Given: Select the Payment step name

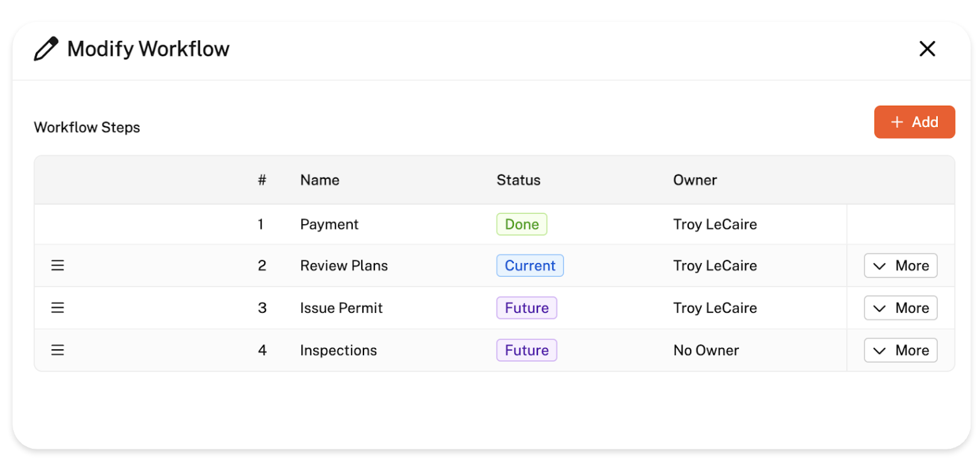Looking at the screenshot, I should (329, 224).
